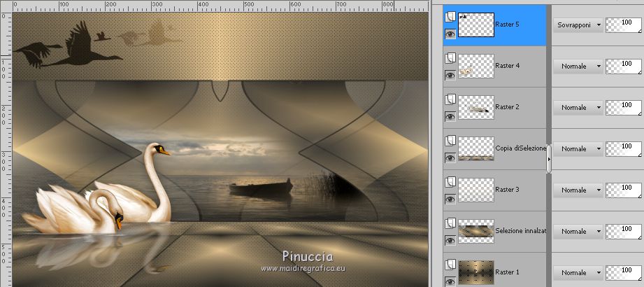
Task: Select the Selezione innalzata layer name
Action: point(521,231)
